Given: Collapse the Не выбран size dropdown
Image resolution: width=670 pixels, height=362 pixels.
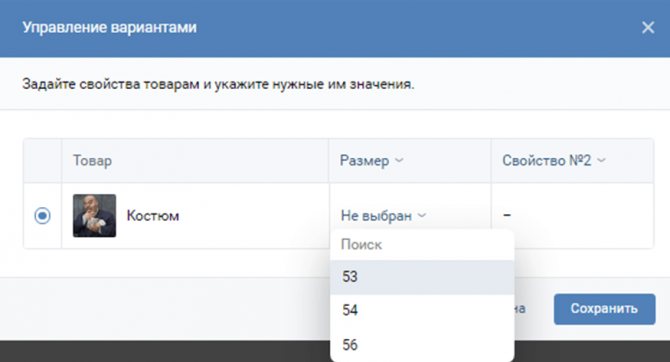Looking at the screenshot, I should click(x=383, y=215).
